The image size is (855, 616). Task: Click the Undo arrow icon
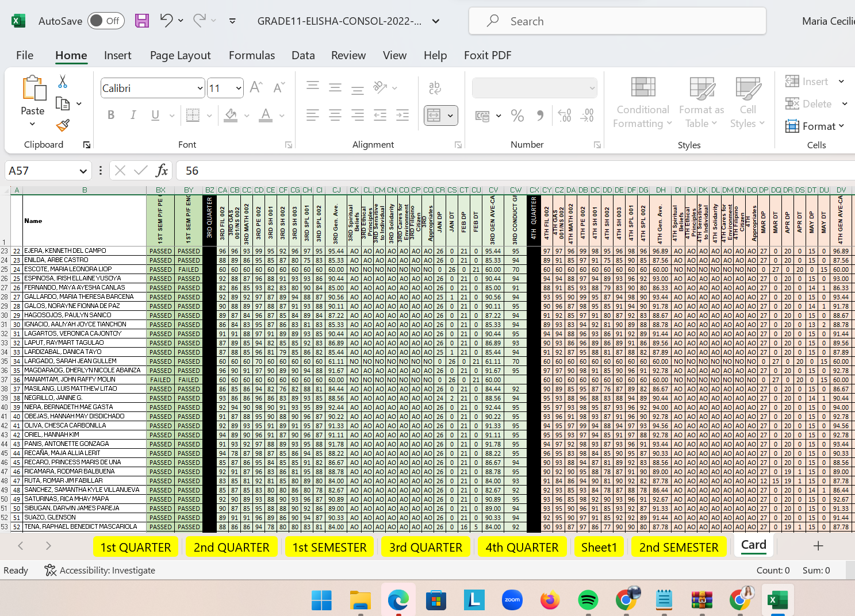click(x=166, y=21)
